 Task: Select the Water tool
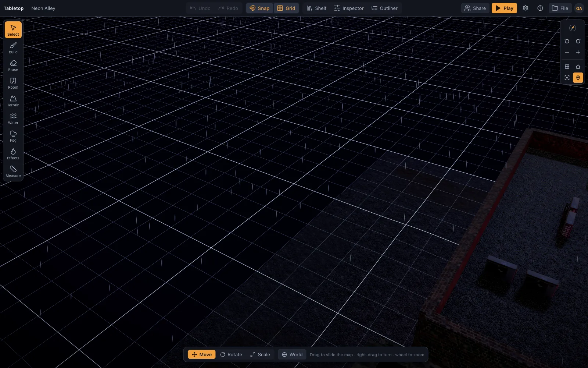click(13, 118)
